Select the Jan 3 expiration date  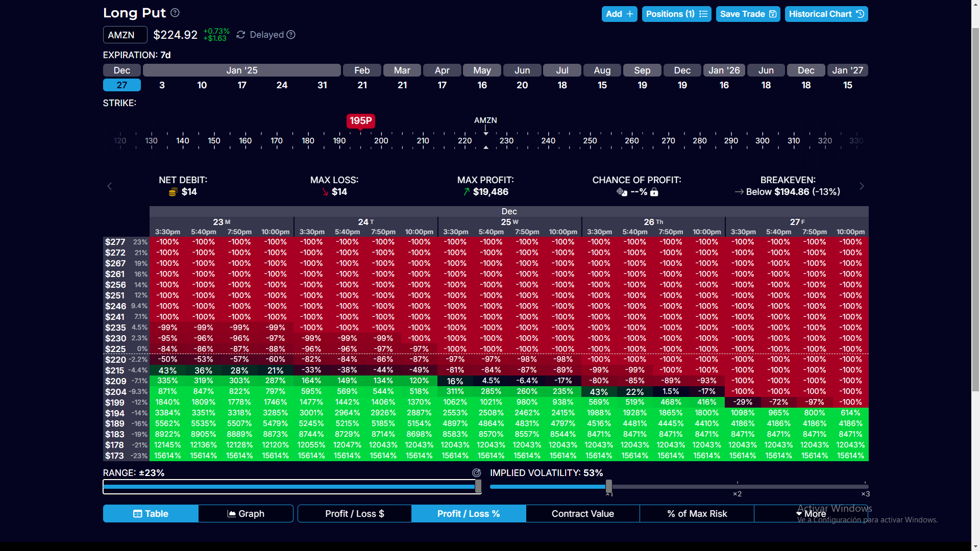point(162,85)
